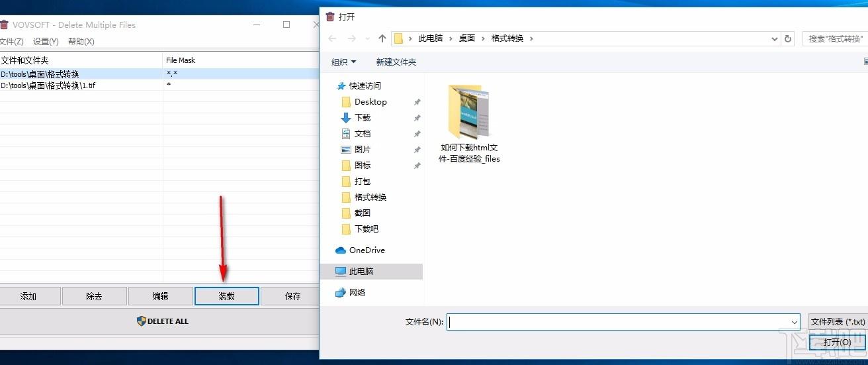Click the 除去 button
This screenshot has width=868, height=365.
pos(94,296)
